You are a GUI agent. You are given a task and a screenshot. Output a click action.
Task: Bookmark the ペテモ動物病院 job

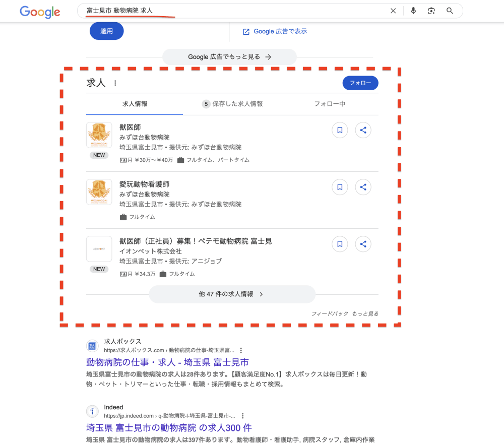[x=340, y=244]
